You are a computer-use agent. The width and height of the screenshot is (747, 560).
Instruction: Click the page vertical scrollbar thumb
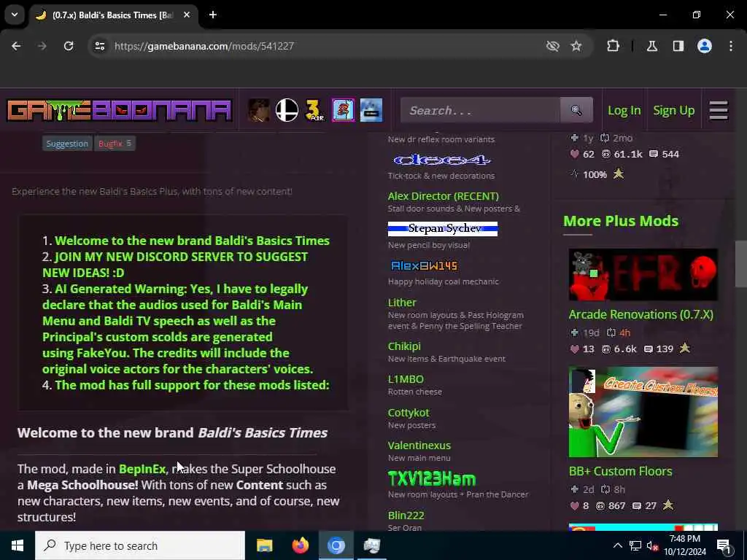[x=741, y=264]
